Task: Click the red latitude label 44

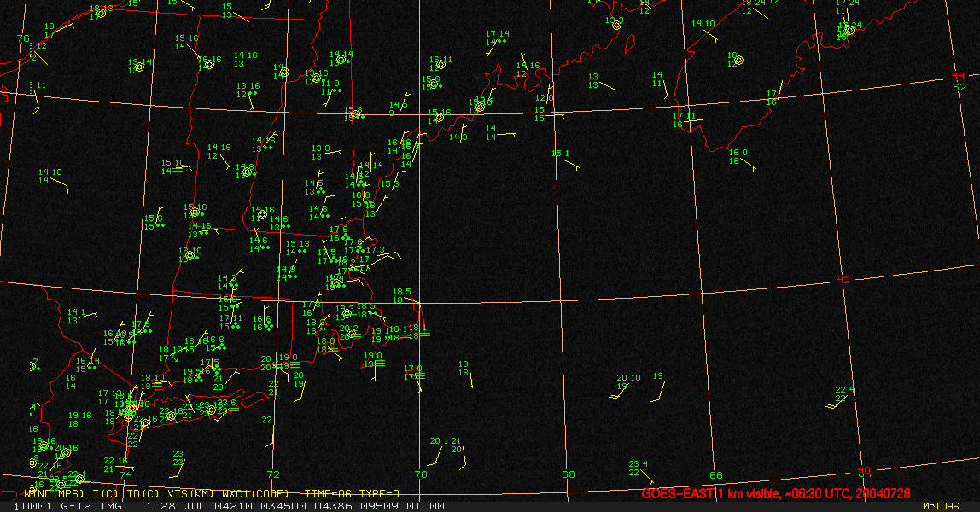Action: tap(959, 76)
